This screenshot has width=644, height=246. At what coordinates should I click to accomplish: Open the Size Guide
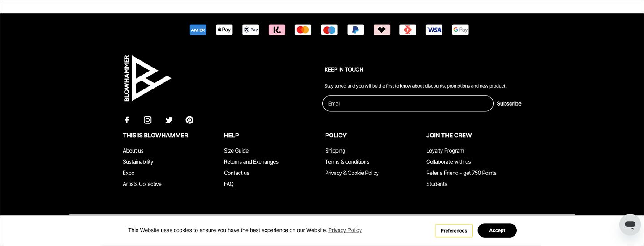236,151
